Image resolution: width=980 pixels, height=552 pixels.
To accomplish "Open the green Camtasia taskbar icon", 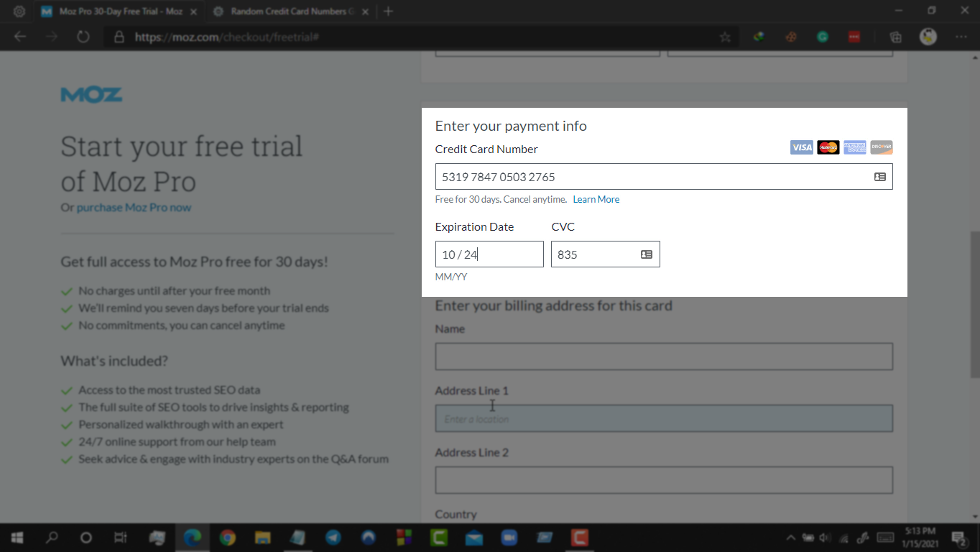I will 439,538.
